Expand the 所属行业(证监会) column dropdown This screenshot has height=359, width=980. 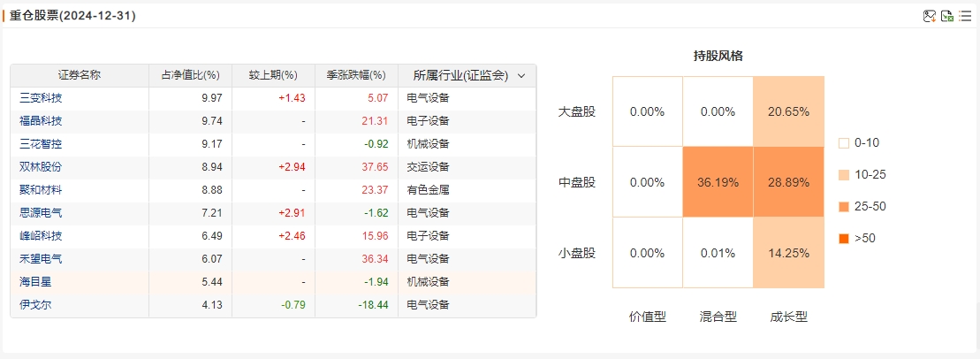click(x=521, y=76)
